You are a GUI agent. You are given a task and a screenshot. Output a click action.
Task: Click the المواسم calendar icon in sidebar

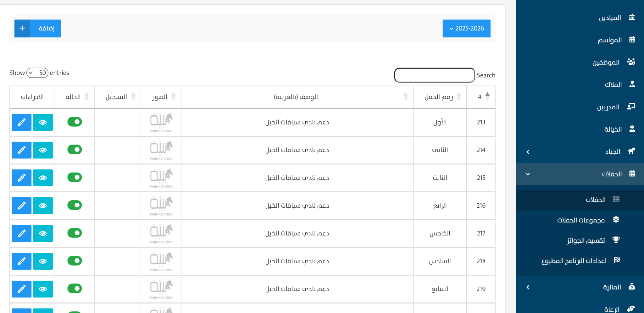632,40
